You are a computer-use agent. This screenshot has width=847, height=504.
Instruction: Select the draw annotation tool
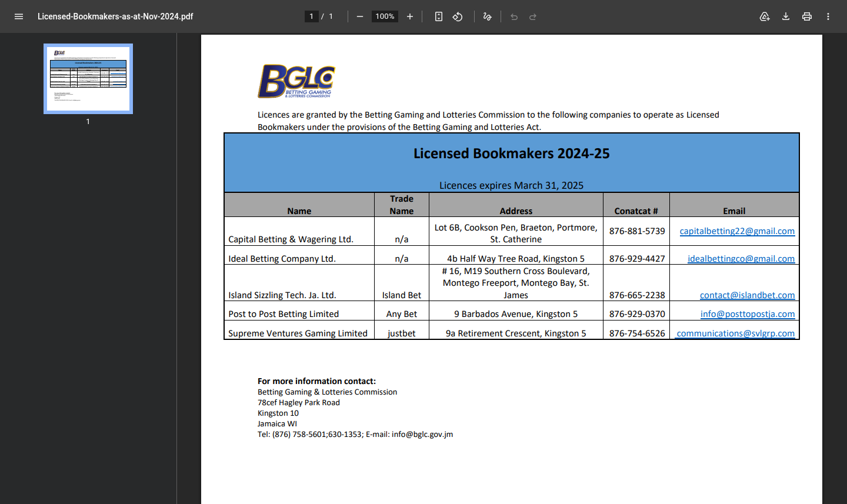pyautogui.click(x=487, y=16)
